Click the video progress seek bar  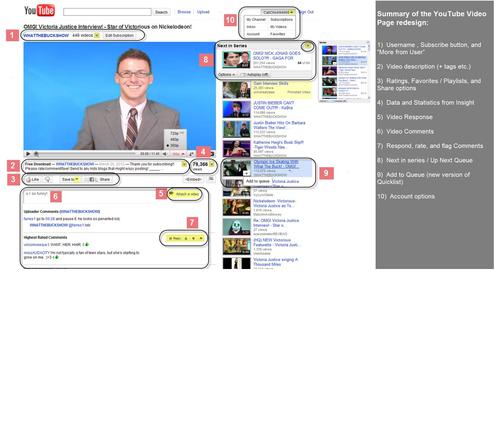[x=87, y=154]
